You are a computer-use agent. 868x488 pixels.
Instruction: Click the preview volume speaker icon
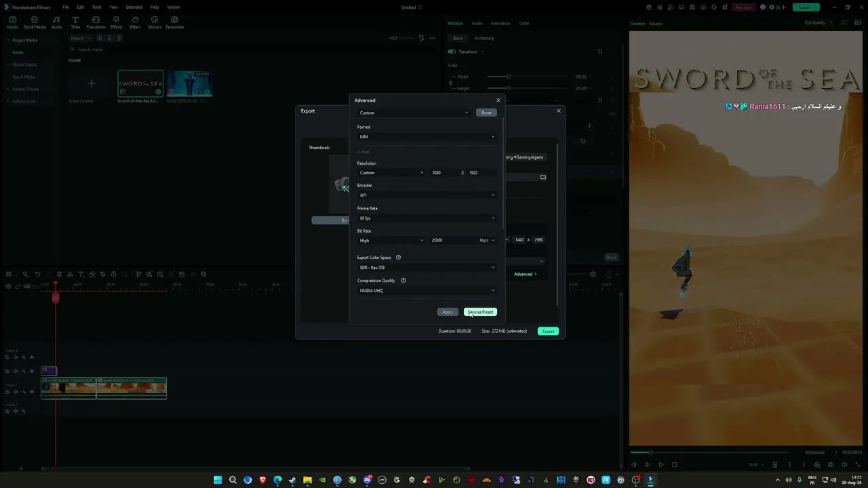[844, 465]
